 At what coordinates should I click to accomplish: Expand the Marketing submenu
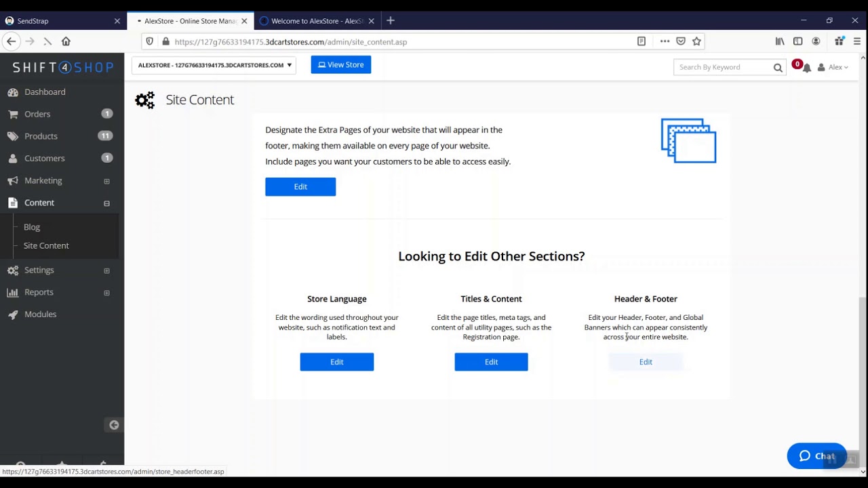click(106, 182)
